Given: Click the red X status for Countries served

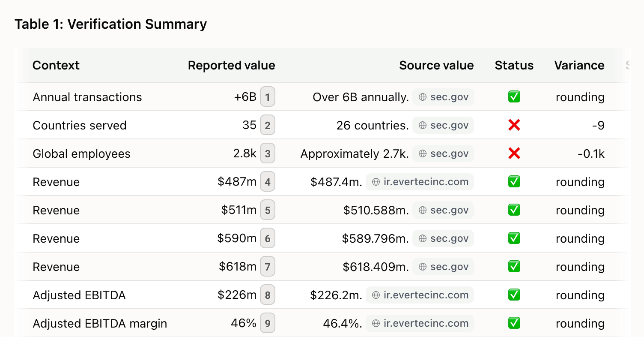Looking at the screenshot, I should (514, 125).
